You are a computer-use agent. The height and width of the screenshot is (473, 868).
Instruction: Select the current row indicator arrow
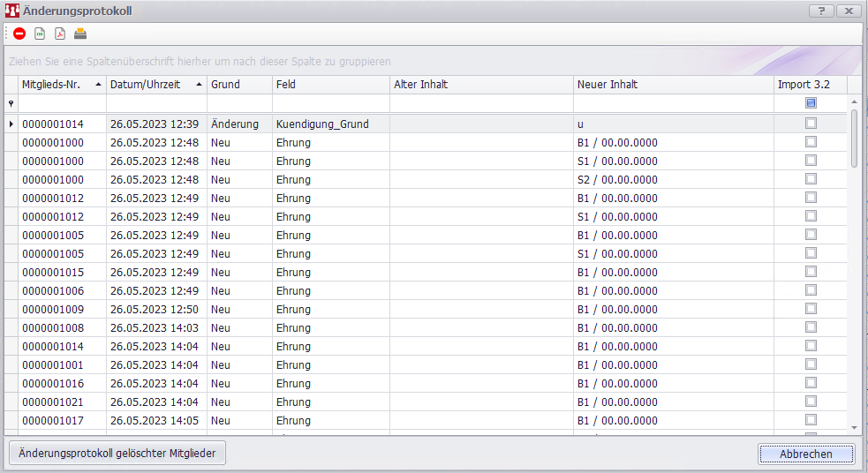click(11, 124)
